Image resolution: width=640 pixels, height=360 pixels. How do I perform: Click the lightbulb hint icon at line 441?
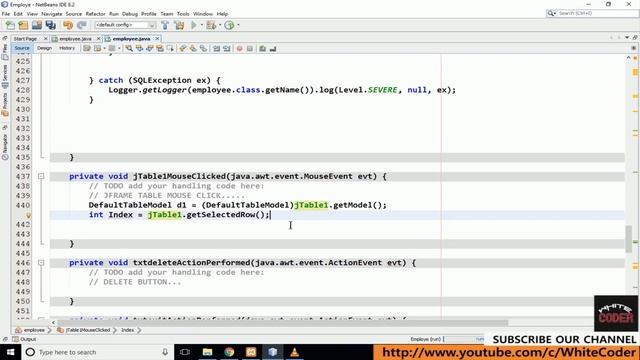29,215
